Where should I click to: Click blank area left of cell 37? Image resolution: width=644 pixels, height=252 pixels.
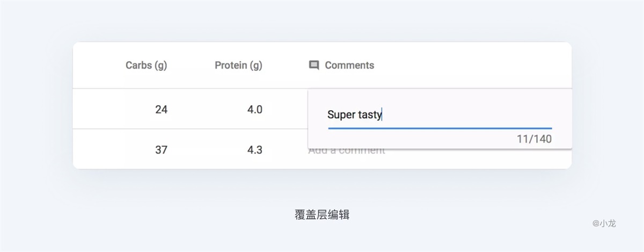(102, 150)
